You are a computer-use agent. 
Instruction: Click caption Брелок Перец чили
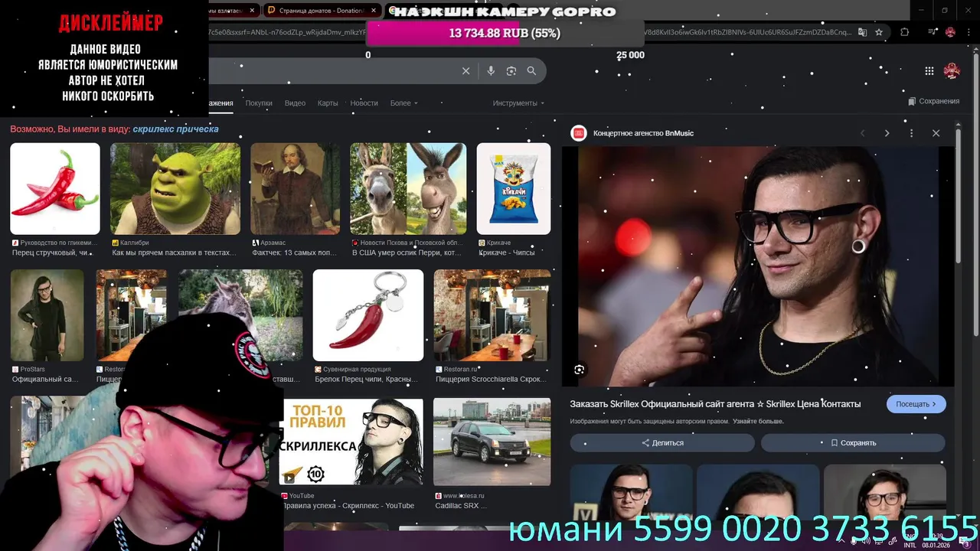[x=366, y=379]
